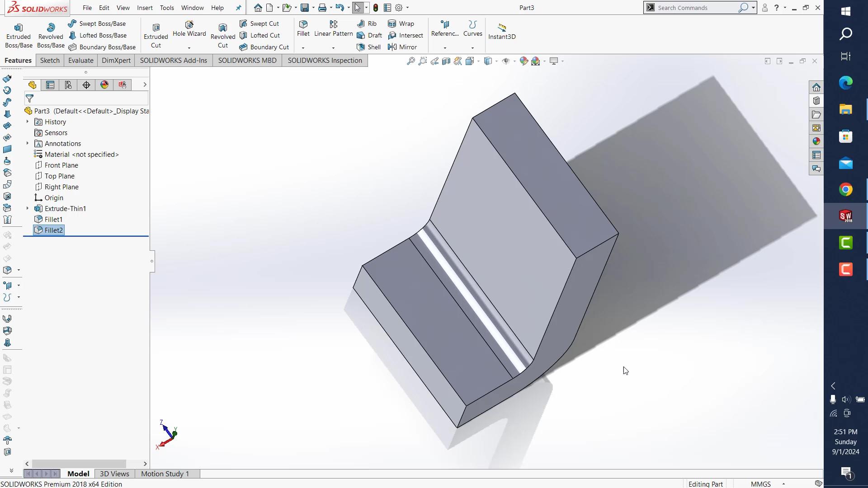Click the Mirror feature tool
The image size is (868, 488).
402,47
